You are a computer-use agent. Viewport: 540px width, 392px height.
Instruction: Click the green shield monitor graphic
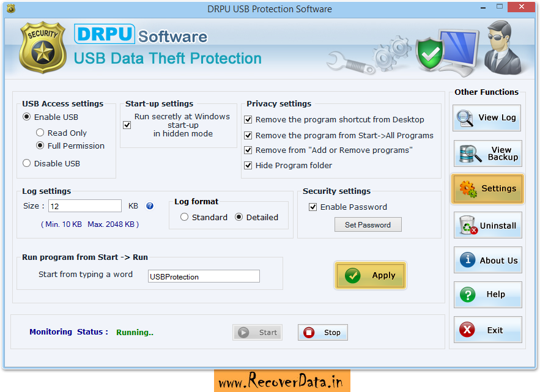(447, 53)
